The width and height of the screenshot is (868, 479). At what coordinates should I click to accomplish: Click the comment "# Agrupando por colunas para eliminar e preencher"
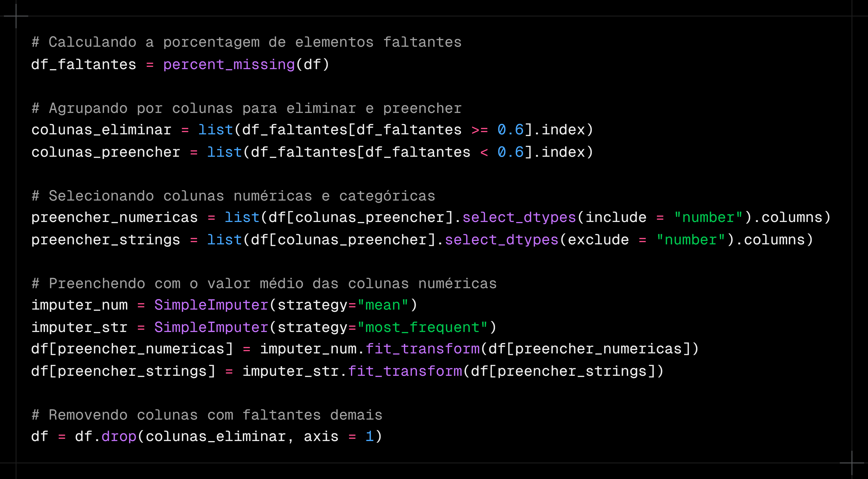tap(246, 108)
